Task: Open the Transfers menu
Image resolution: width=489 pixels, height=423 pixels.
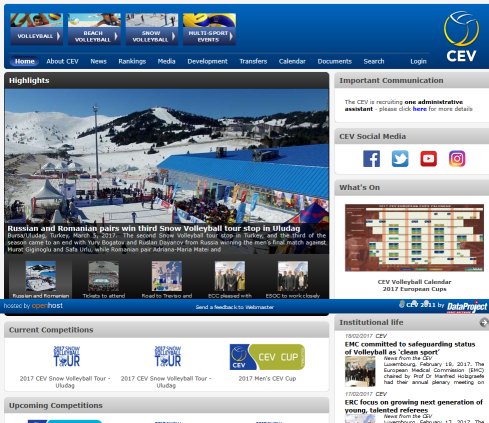Action: pos(253,61)
